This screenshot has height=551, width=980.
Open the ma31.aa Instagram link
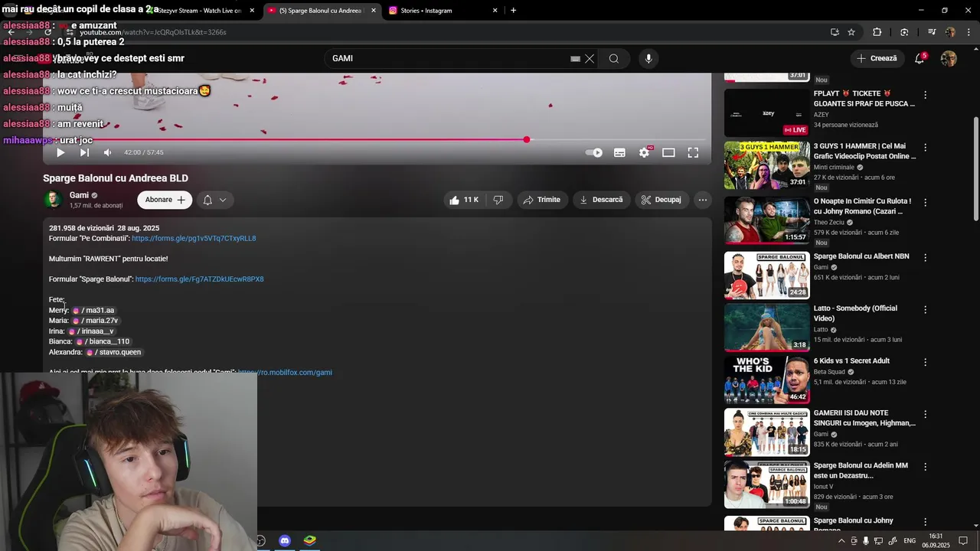point(93,311)
